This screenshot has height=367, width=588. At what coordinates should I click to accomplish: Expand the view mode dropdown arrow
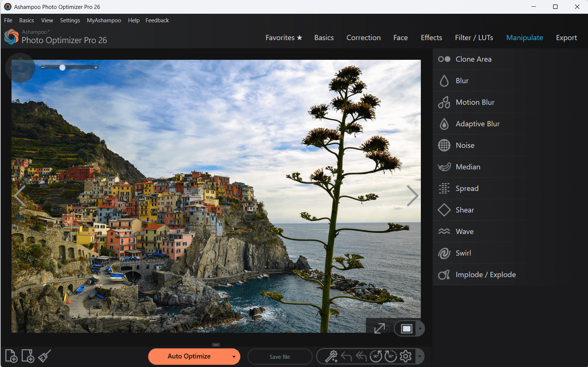(420, 329)
